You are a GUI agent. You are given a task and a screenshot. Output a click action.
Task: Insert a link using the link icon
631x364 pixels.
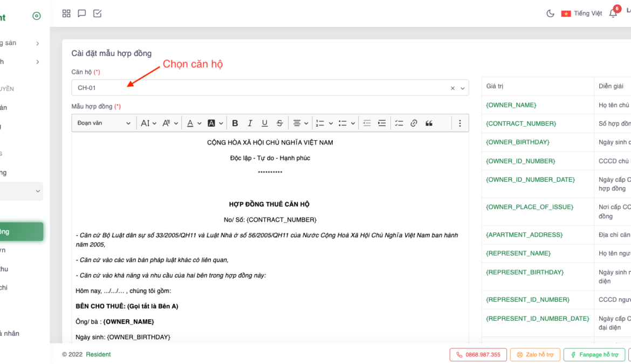[x=414, y=123]
